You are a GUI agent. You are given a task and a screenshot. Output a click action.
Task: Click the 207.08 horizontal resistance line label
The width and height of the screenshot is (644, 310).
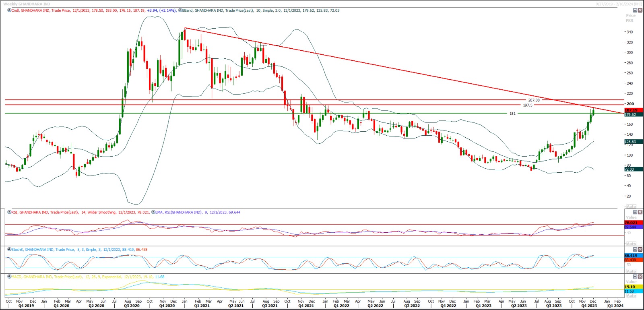coord(534,100)
